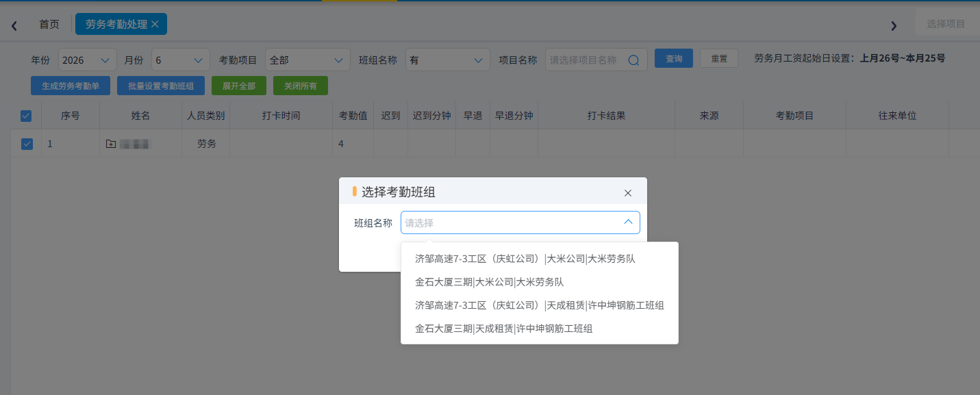Click the 查询 button
The width and height of the screenshot is (980, 395).
[674, 59]
